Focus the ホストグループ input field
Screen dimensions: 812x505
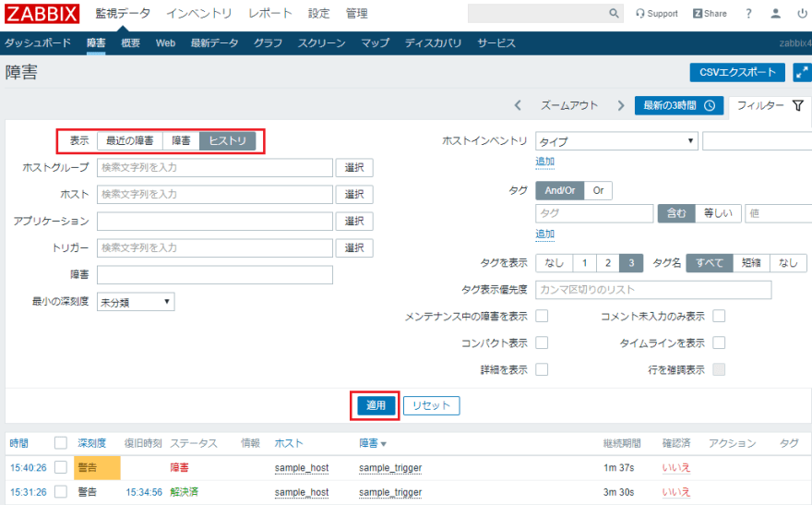coord(215,168)
